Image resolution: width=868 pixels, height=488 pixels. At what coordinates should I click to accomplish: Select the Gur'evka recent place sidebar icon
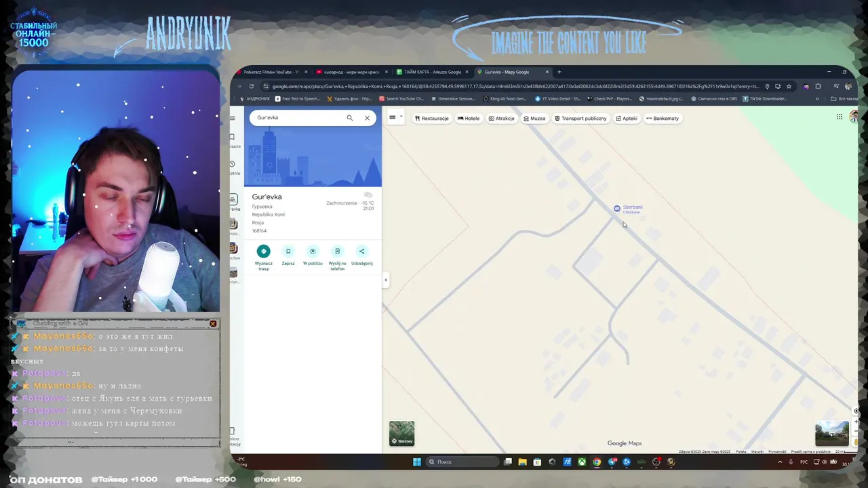[x=233, y=201]
